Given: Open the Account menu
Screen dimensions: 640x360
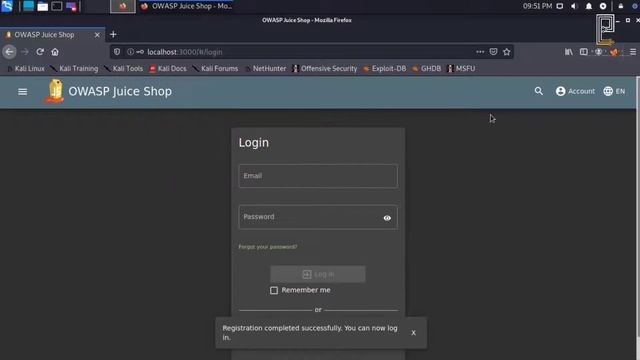Looking at the screenshot, I should (x=575, y=91).
